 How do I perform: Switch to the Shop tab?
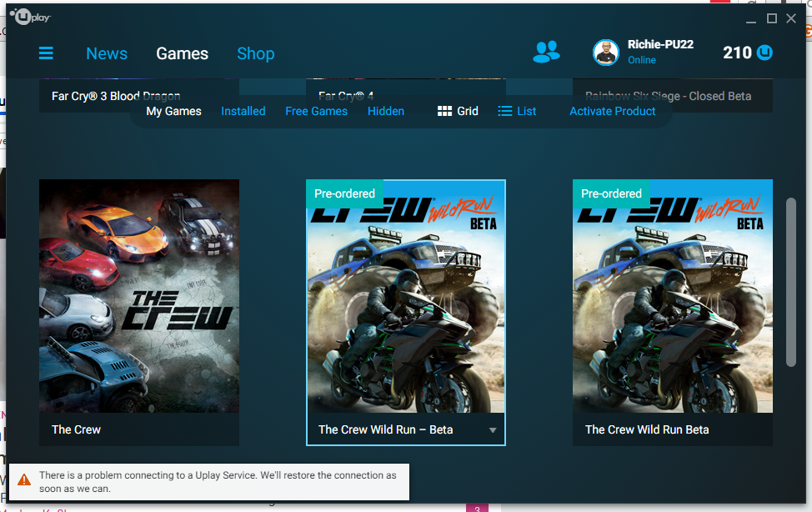pyautogui.click(x=256, y=53)
